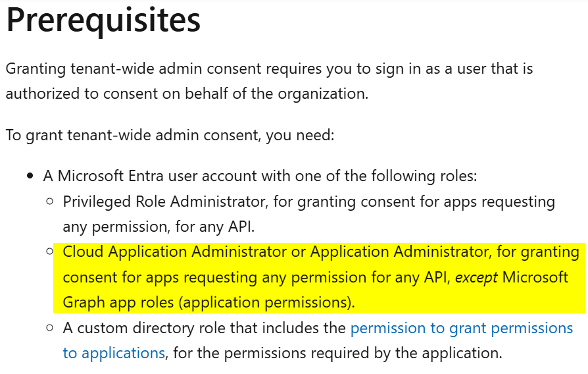Click the phrase '(application permissions)' in the highlight
This screenshot has width=588, height=374.
point(265,303)
